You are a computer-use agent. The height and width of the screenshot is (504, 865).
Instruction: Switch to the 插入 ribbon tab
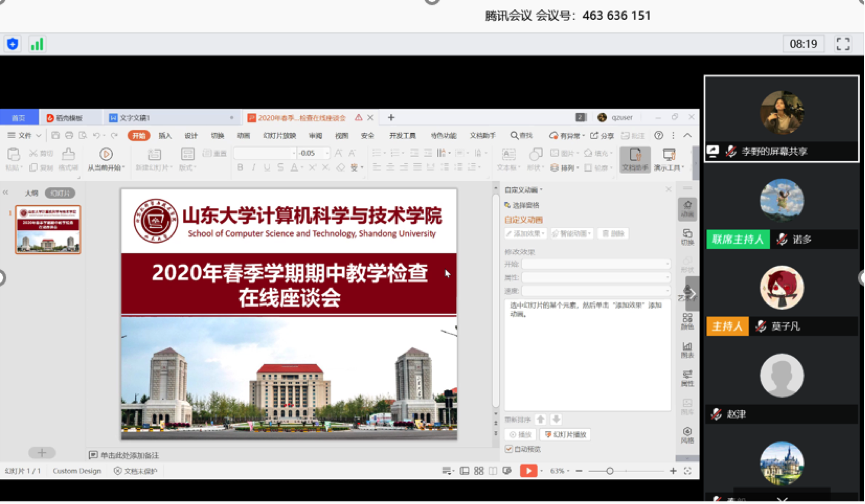click(x=165, y=135)
